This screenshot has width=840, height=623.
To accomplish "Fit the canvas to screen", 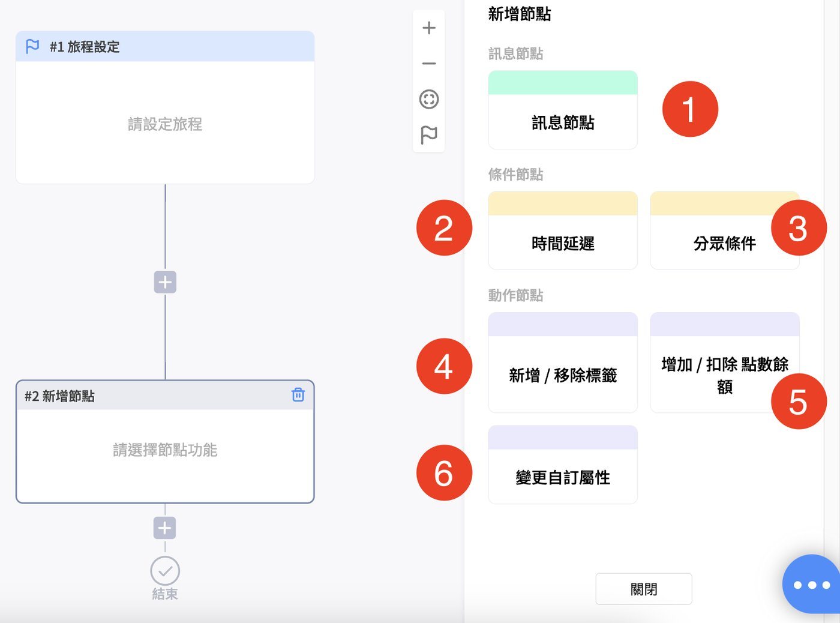I will coord(429,99).
